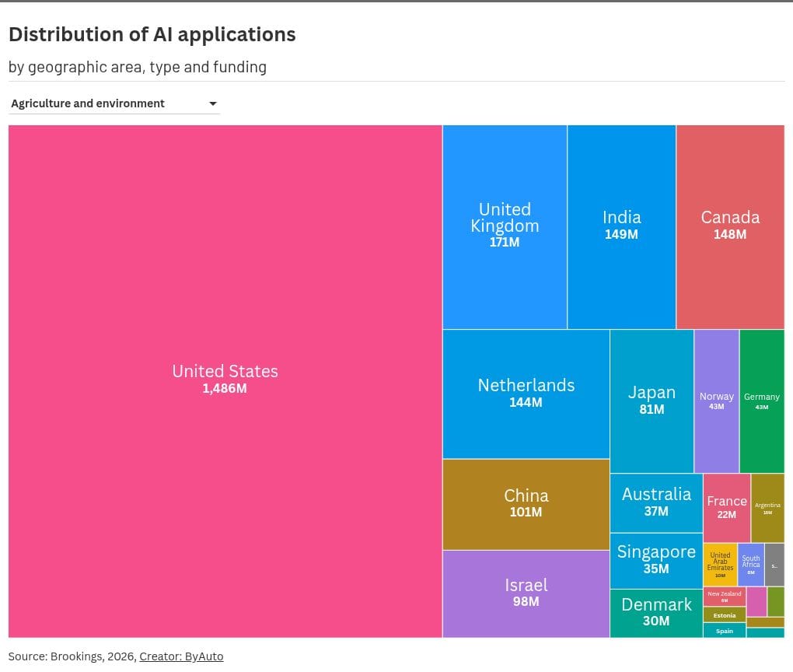Select the United Kingdom 171M block
The height and width of the screenshot is (672, 793).
pos(505,227)
